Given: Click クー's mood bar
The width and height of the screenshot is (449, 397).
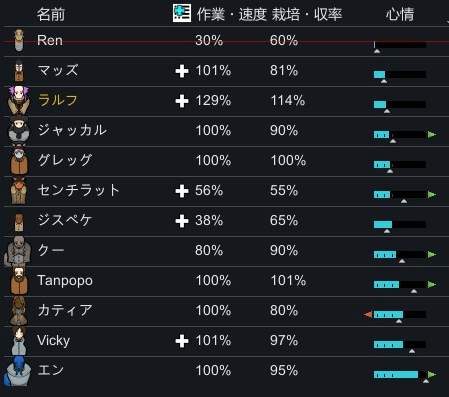Looking at the screenshot, I should pos(400,255).
